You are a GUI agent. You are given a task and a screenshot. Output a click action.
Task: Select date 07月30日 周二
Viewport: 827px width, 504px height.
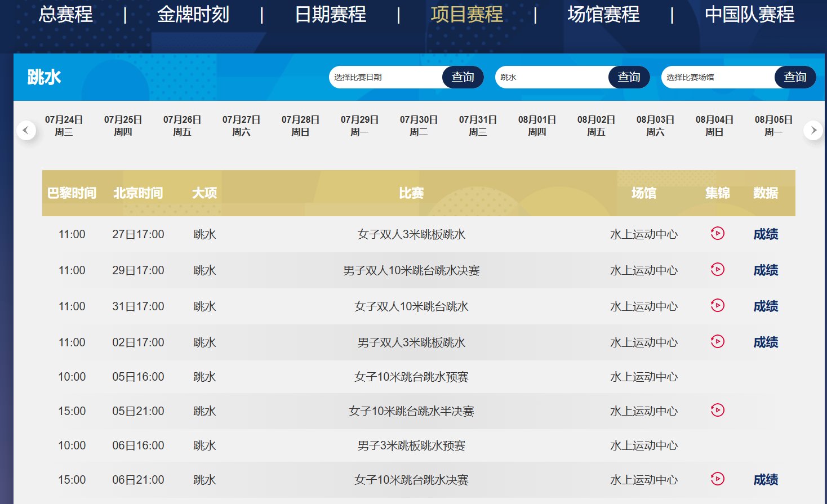[419, 126]
